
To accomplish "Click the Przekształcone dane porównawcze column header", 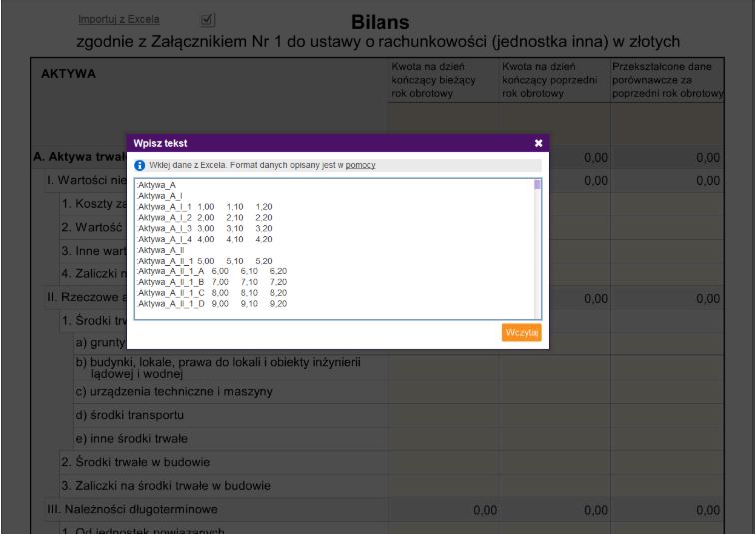I will pos(667,80).
